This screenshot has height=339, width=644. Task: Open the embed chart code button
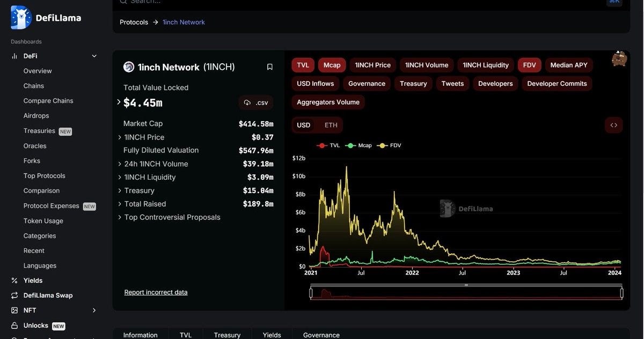point(614,125)
